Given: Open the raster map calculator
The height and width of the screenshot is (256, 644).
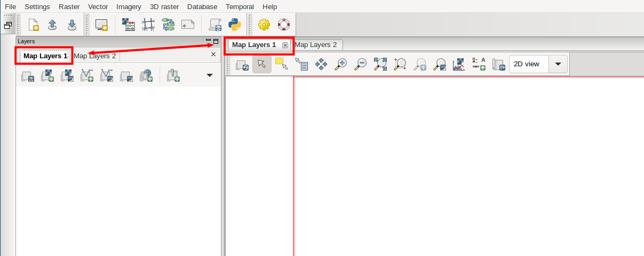Looking at the screenshot, I should tap(129, 25).
